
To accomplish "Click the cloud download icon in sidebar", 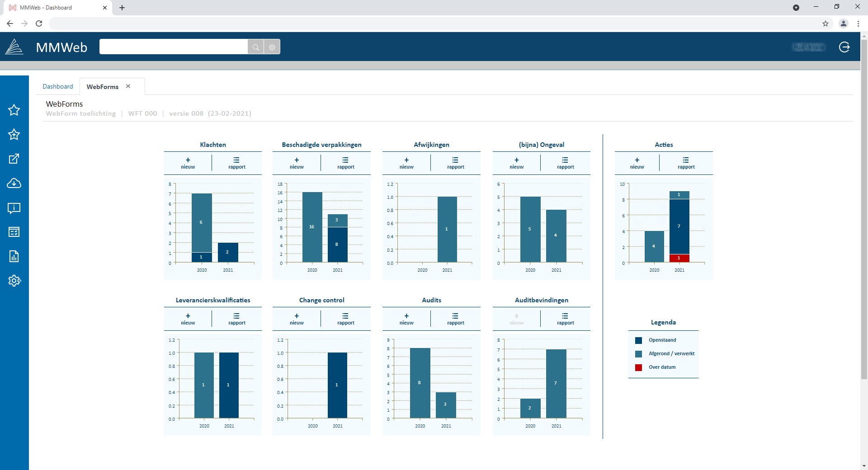I will pyautogui.click(x=14, y=183).
